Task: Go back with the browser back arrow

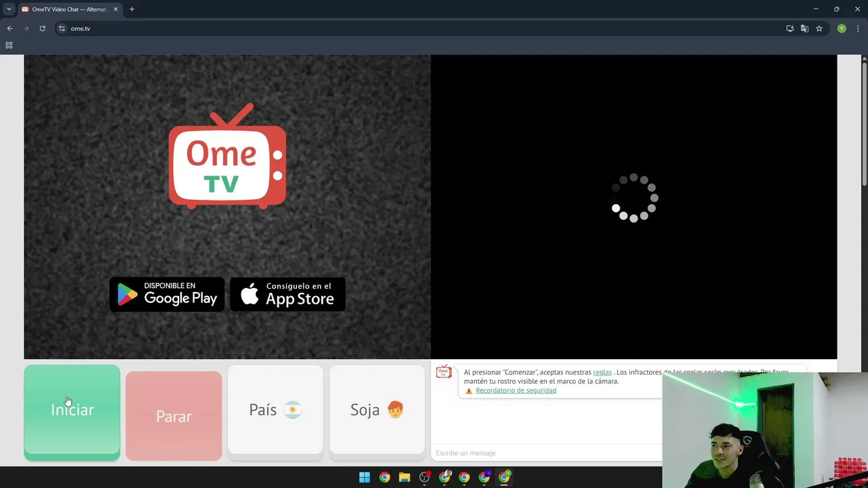Action: pyautogui.click(x=9, y=28)
